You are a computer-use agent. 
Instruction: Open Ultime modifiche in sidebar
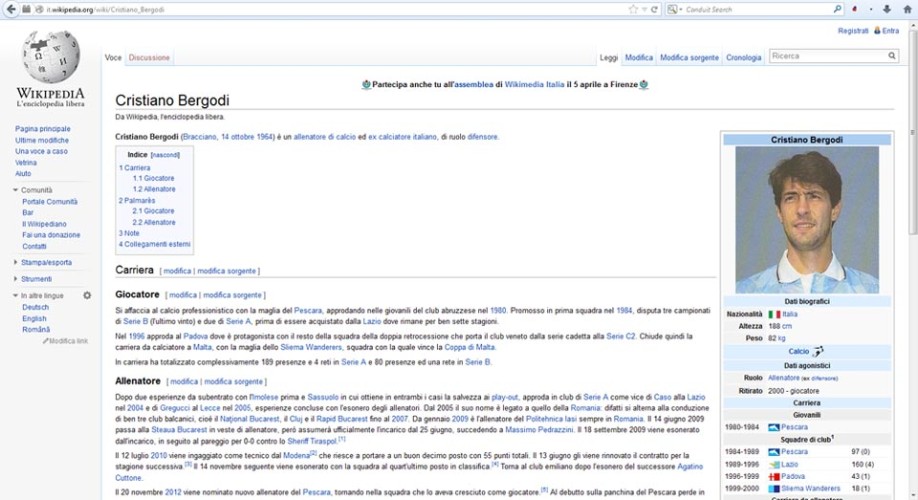click(42, 141)
